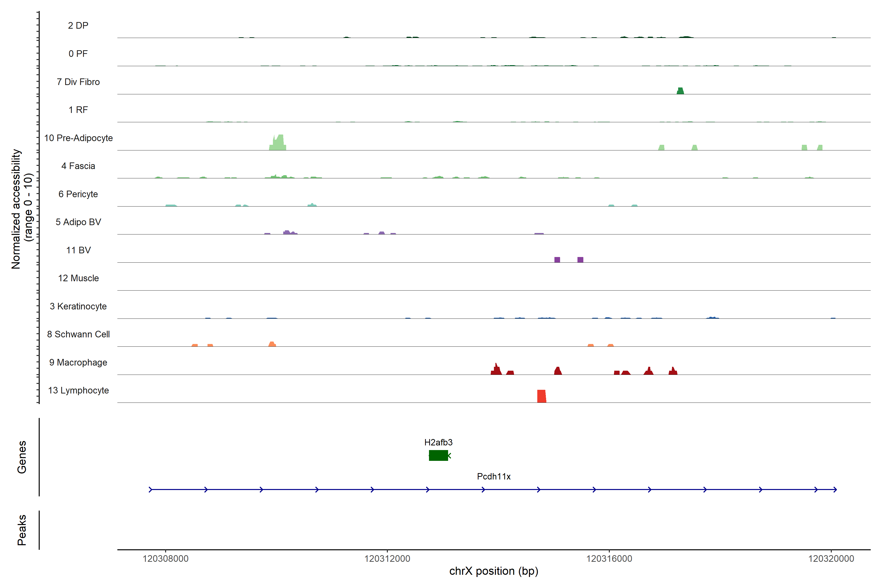Click the green H2afb3 gene box

(x=438, y=455)
